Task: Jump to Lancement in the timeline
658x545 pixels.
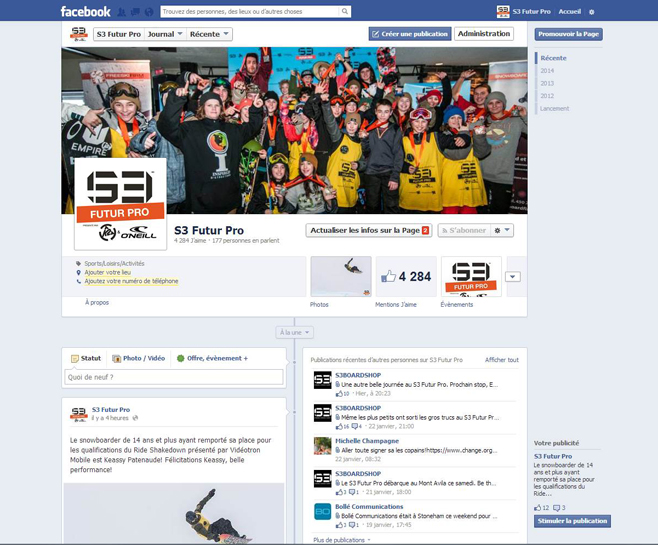Action: [554, 108]
